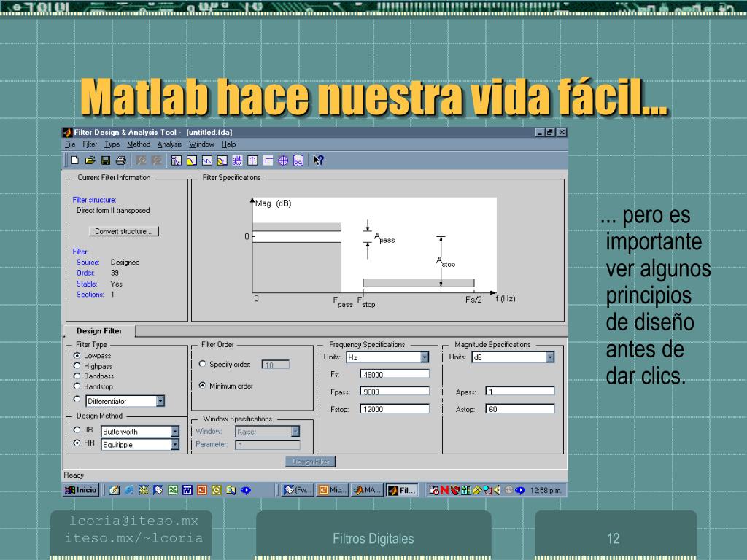Show the Step Response plot icon
Screen dimensions: 747x560
coord(268,160)
